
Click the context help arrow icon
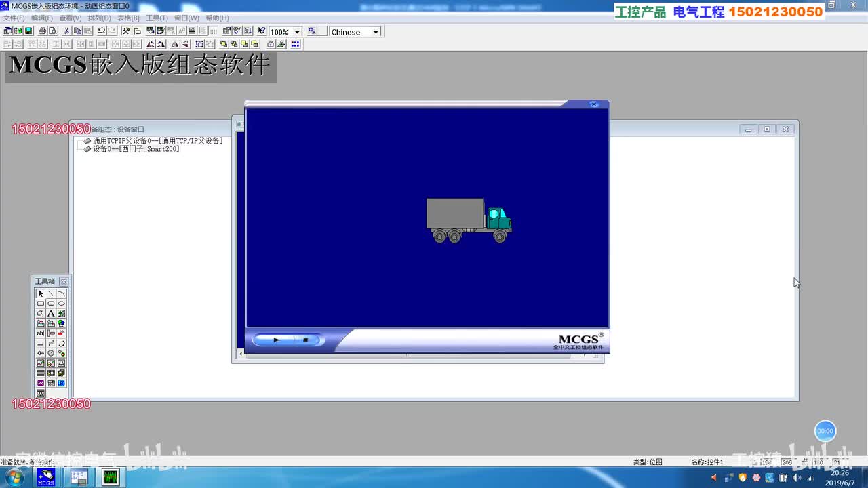[262, 31]
